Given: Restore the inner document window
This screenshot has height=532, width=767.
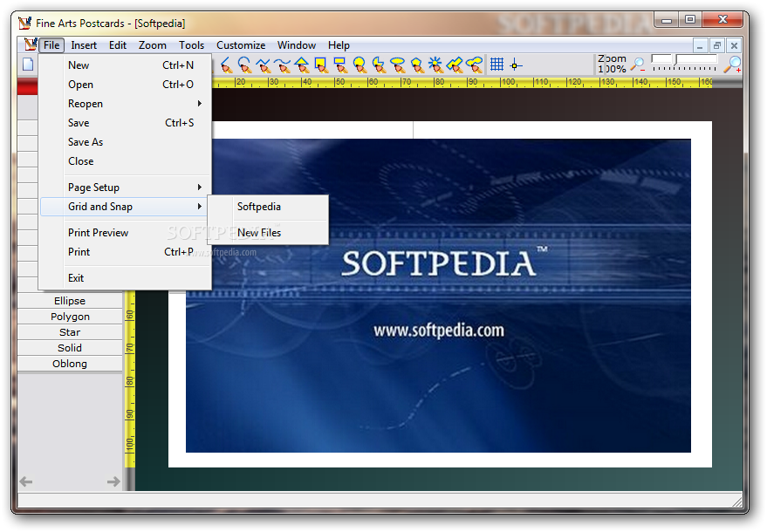Looking at the screenshot, I should pyautogui.click(x=716, y=45).
